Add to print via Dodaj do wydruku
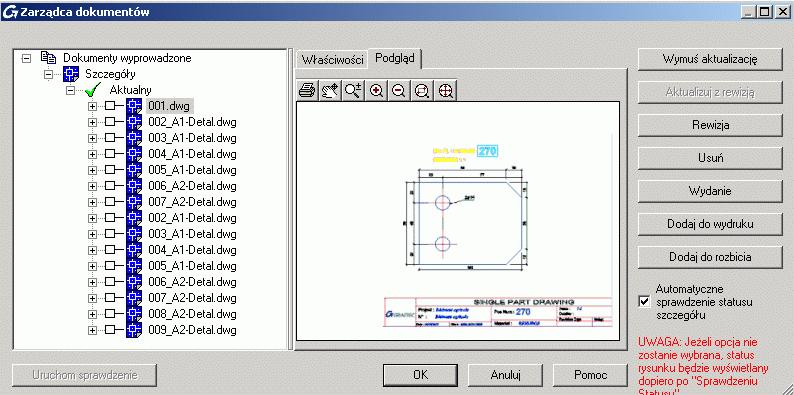 [710, 224]
